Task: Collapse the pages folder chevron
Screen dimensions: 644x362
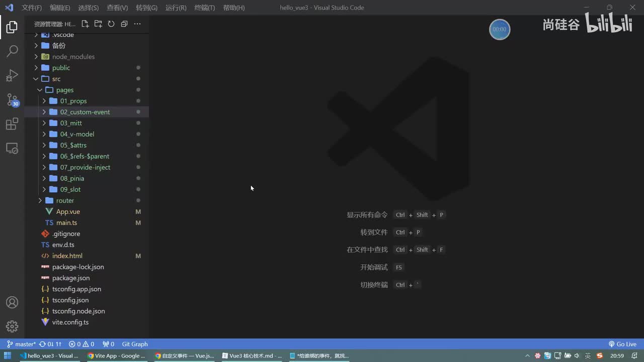Action: [x=40, y=90]
